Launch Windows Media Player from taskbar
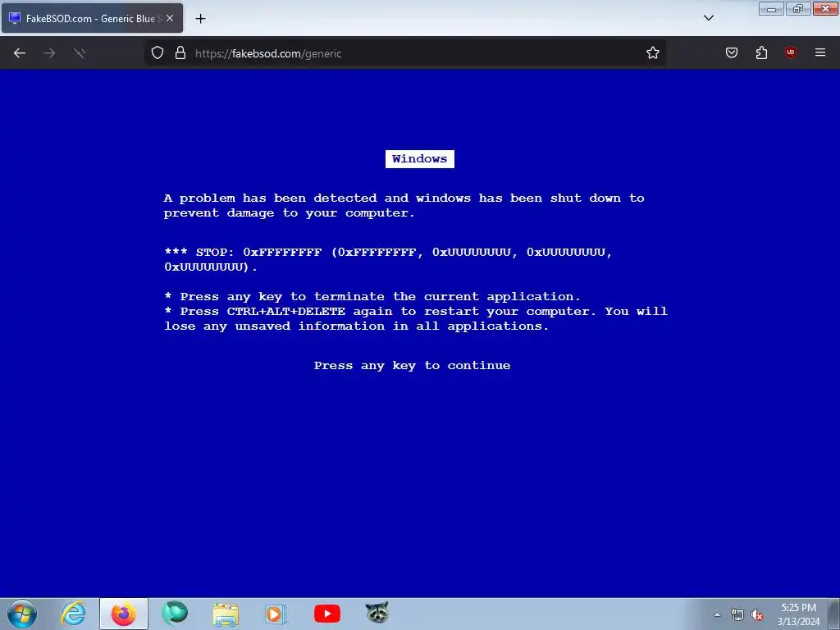 [276, 614]
